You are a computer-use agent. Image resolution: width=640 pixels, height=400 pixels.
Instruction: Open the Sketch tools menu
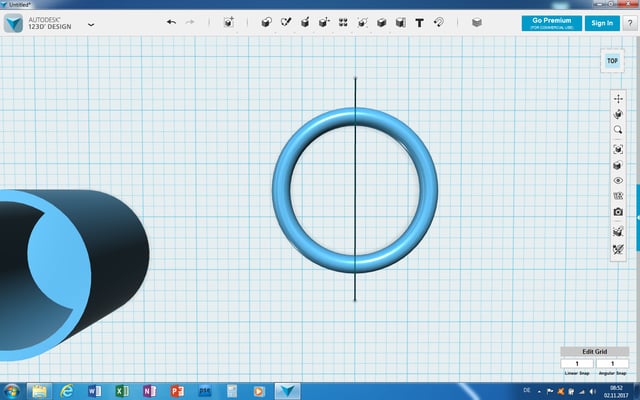[x=286, y=22]
